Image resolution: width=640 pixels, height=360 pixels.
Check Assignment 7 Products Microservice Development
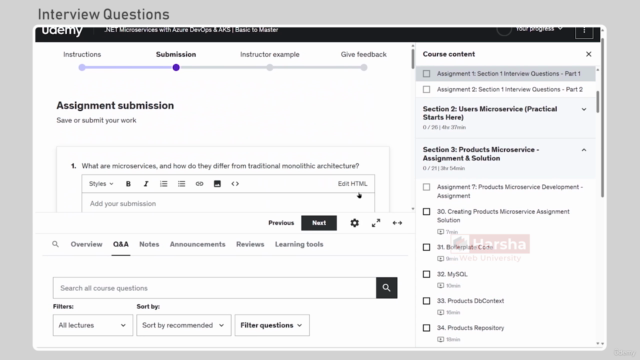click(x=427, y=187)
